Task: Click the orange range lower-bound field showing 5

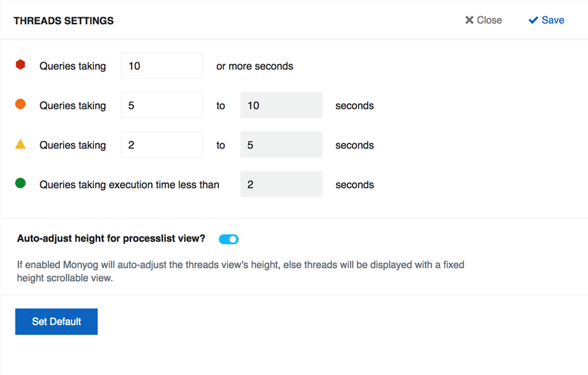Action: [x=162, y=106]
